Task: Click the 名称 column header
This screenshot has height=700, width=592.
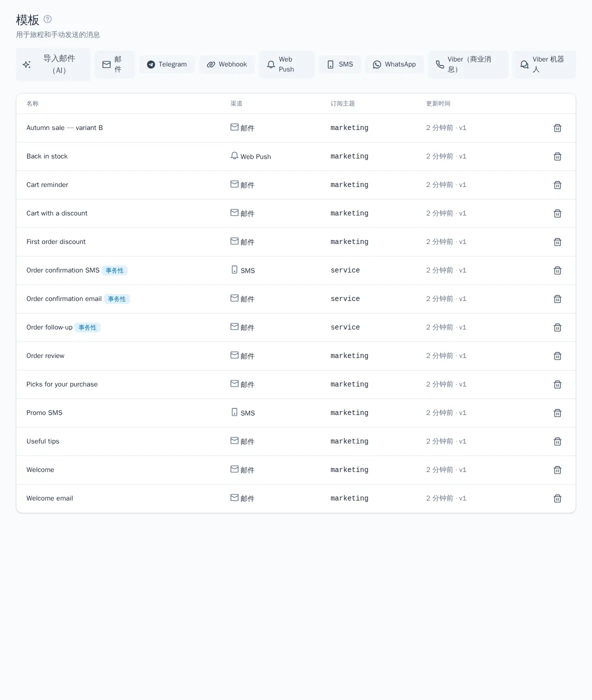Action: 32,103
